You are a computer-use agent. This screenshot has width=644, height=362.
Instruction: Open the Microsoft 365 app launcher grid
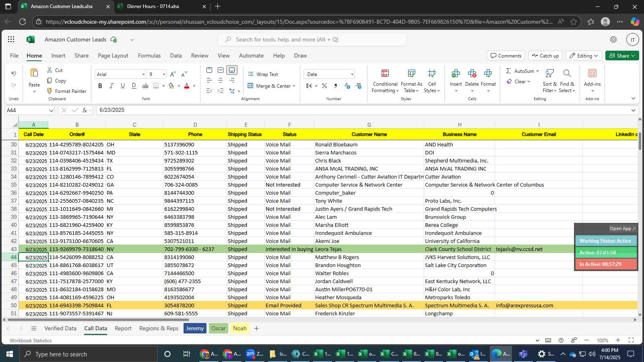click(x=11, y=39)
